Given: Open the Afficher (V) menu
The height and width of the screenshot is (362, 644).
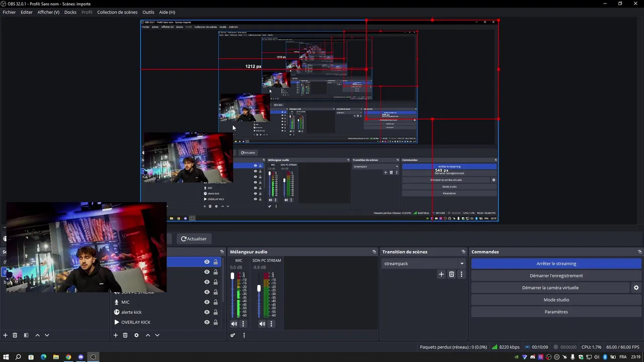Looking at the screenshot, I should 48,12.
